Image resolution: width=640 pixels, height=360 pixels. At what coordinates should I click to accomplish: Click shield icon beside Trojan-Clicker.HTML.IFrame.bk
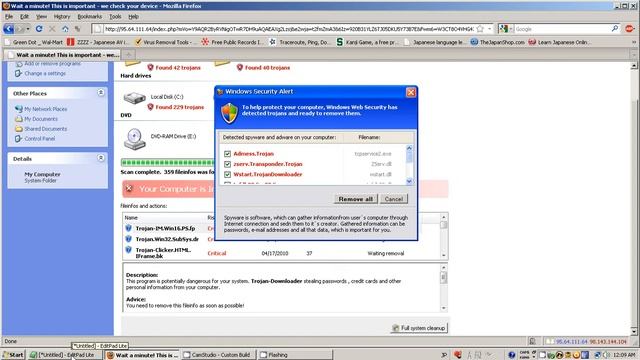point(129,250)
